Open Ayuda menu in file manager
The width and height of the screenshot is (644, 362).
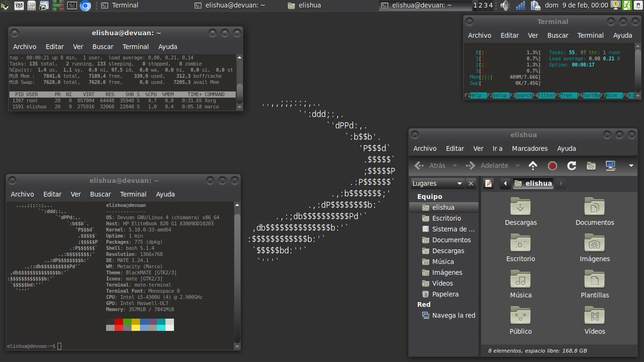[x=567, y=148]
